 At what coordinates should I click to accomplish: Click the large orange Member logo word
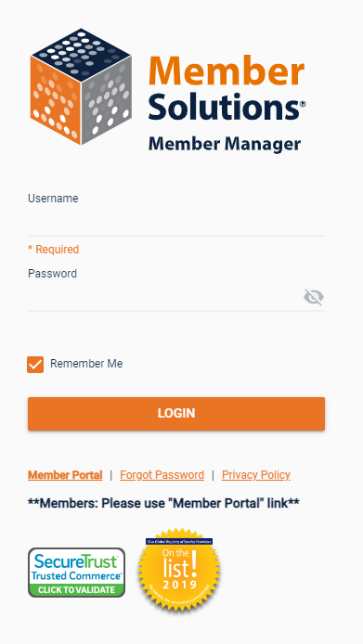(227, 70)
